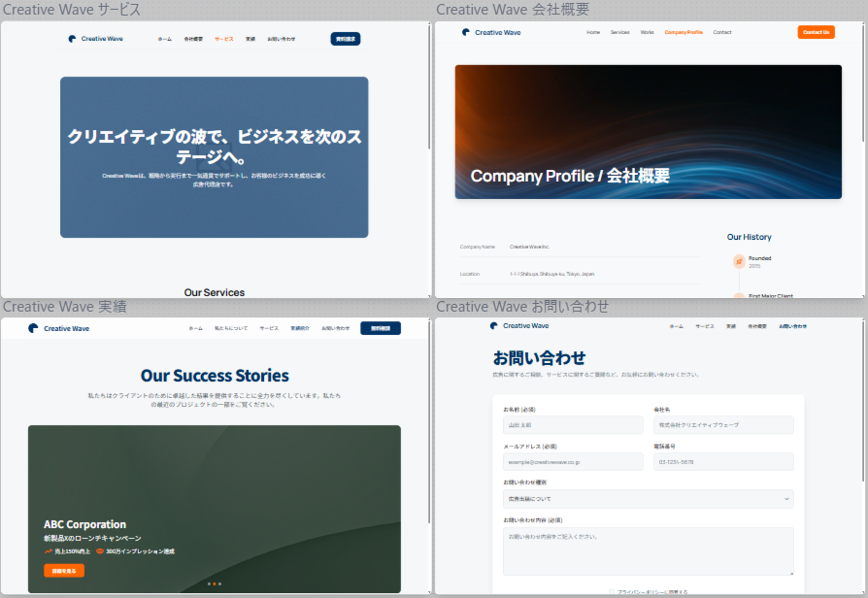
Task: Check the privacy policy agreement checkbox
Action: tap(612, 591)
